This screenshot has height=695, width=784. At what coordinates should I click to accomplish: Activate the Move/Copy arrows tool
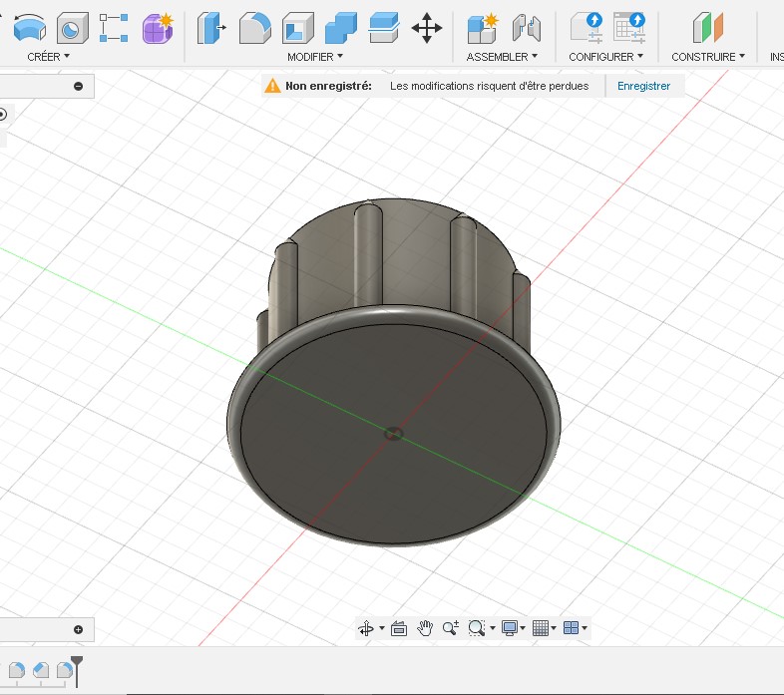(427, 28)
